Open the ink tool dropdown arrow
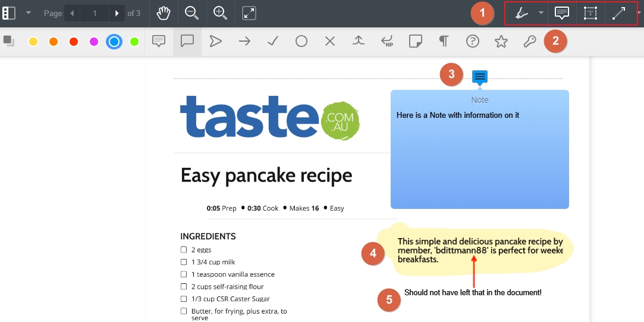 click(x=541, y=12)
